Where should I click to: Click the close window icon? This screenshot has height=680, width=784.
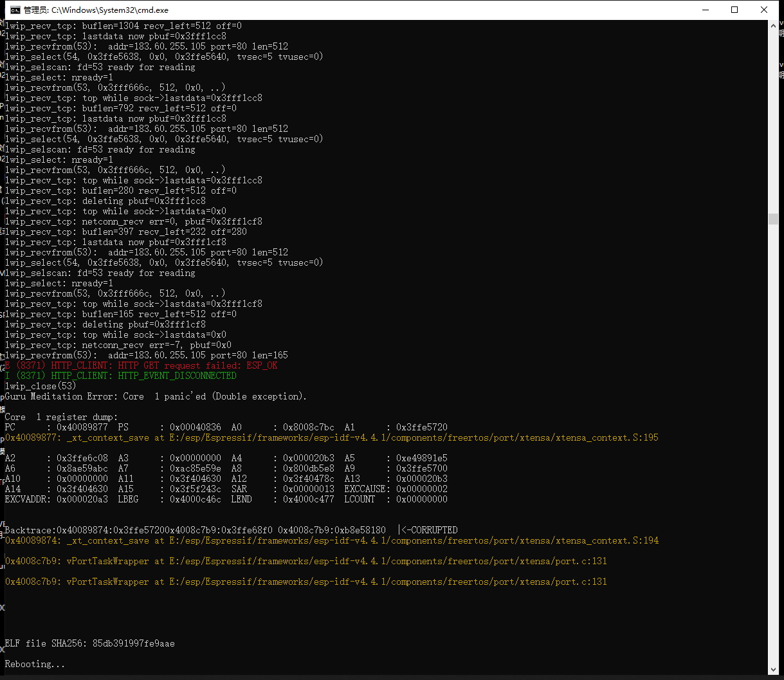(764, 10)
